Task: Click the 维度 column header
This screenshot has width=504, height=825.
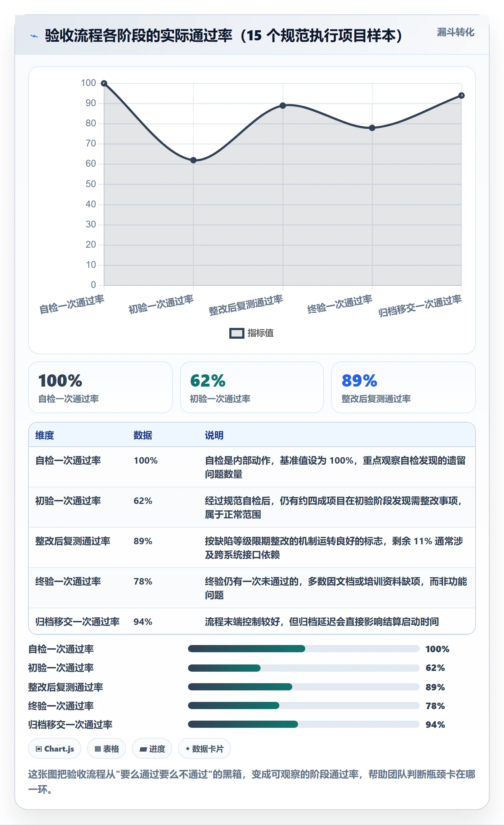Action: point(45,436)
